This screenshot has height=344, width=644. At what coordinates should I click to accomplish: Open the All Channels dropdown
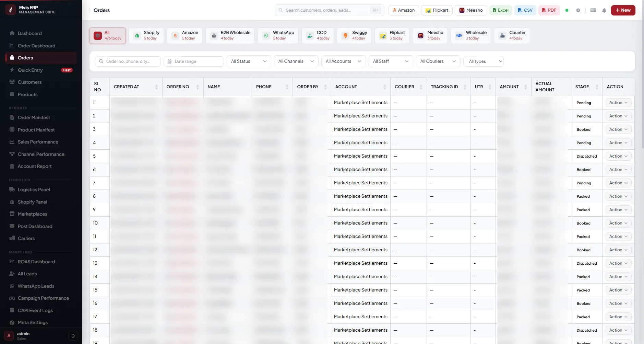click(296, 61)
